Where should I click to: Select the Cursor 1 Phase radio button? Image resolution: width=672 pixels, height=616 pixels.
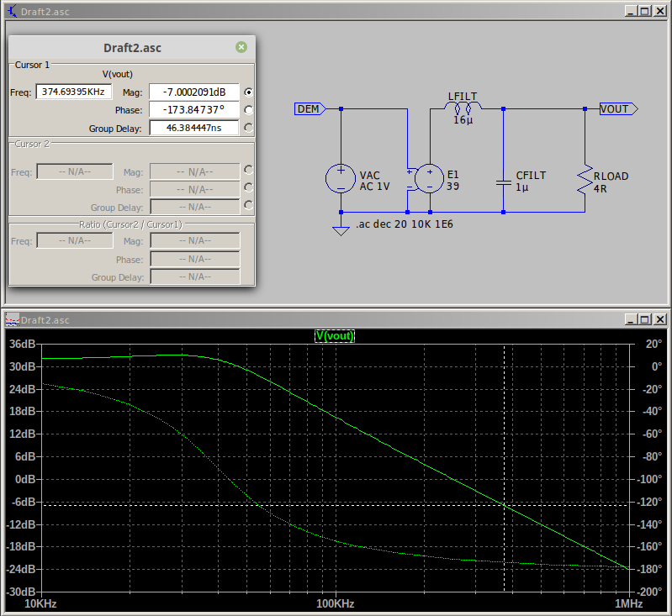249,110
